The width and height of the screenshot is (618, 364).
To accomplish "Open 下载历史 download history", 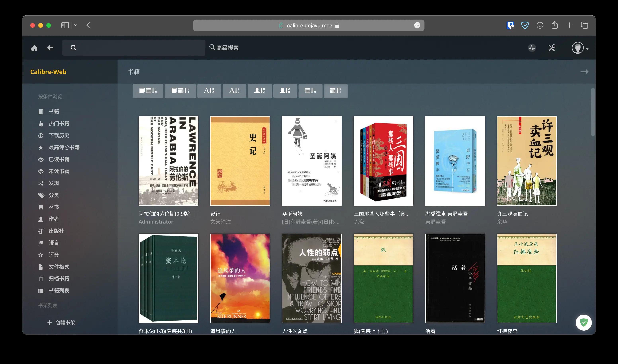I will (54, 135).
